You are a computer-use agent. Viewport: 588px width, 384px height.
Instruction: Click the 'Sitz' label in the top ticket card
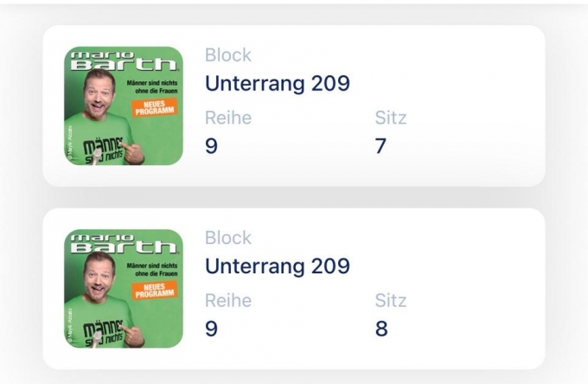coord(391,118)
